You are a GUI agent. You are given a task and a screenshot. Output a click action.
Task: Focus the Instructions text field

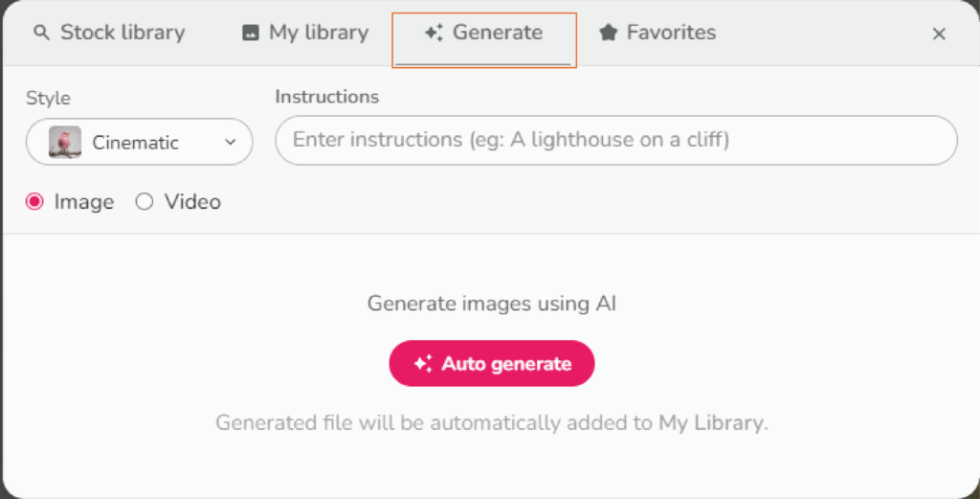click(615, 141)
